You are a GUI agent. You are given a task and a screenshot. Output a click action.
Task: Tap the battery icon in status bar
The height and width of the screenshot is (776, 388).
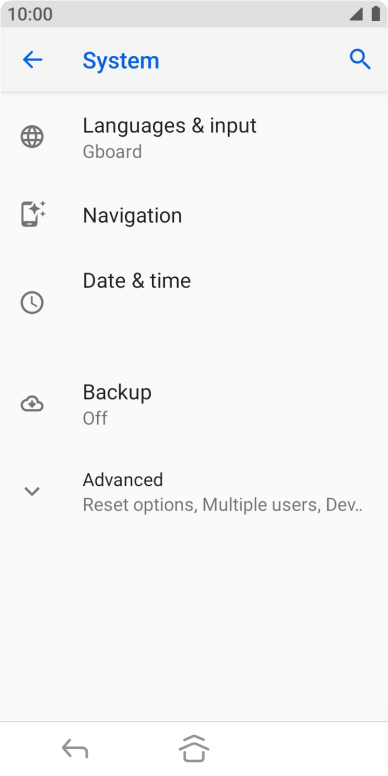pyautogui.click(x=376, y=14)
